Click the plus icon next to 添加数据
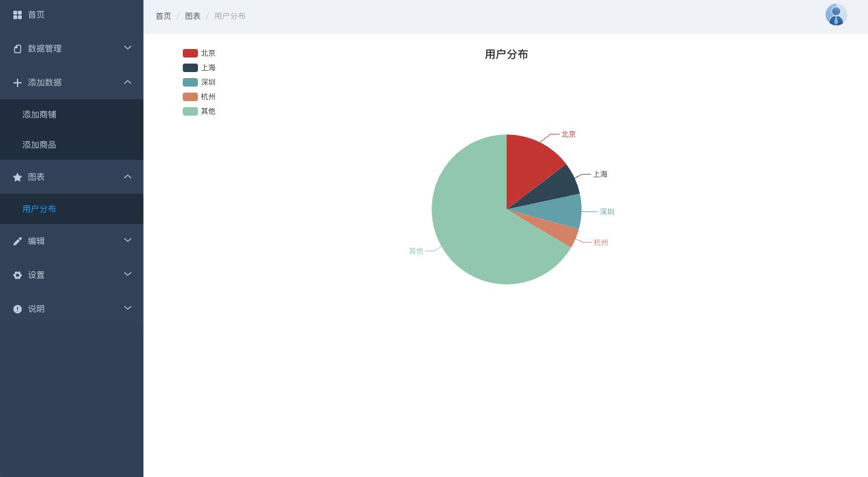Screen dimensions: 868x477 pyautogui.click(x=18, y=82)
